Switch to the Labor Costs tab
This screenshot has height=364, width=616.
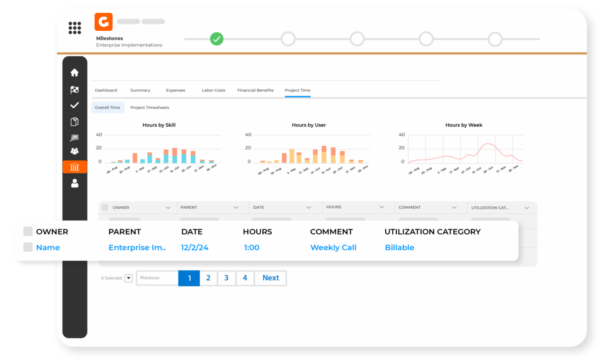[x=213, y=90]
